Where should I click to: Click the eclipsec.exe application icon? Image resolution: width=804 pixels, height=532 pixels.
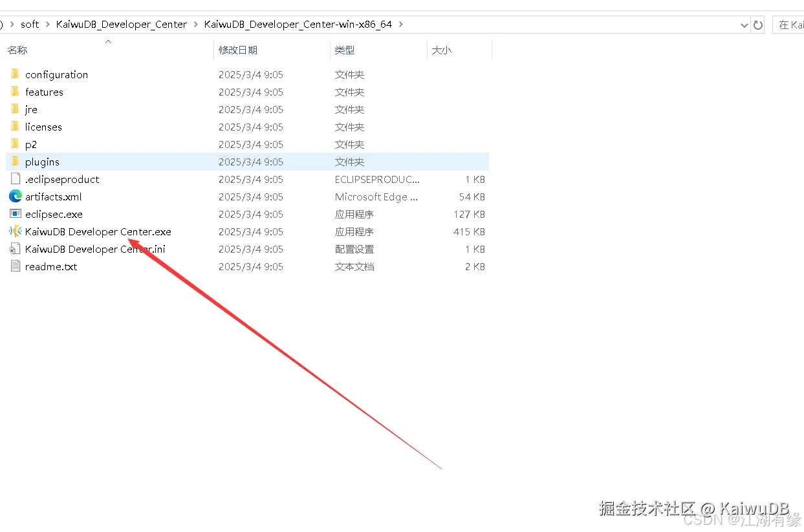pos(16,214)
